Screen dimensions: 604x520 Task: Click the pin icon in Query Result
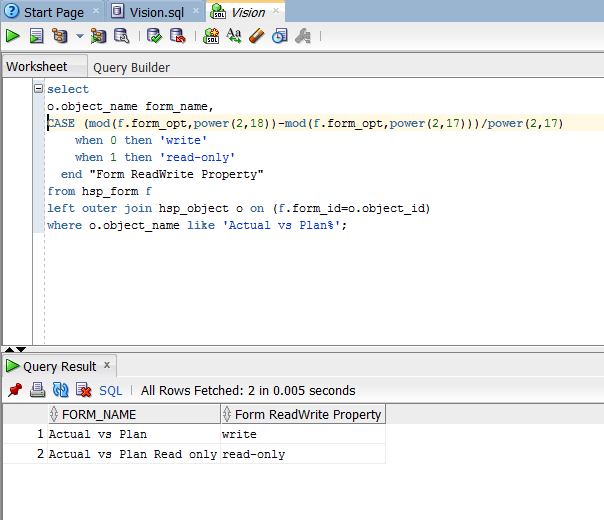15,390
